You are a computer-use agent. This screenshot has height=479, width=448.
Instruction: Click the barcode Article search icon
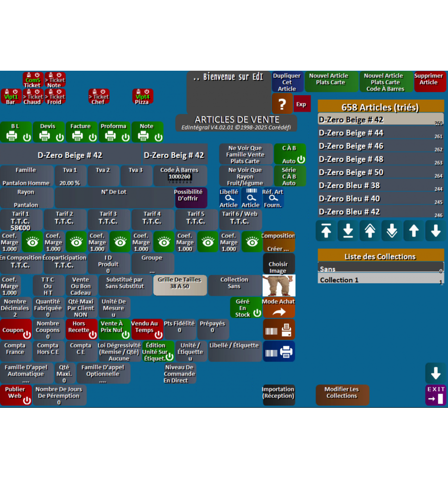coord(250,198)
